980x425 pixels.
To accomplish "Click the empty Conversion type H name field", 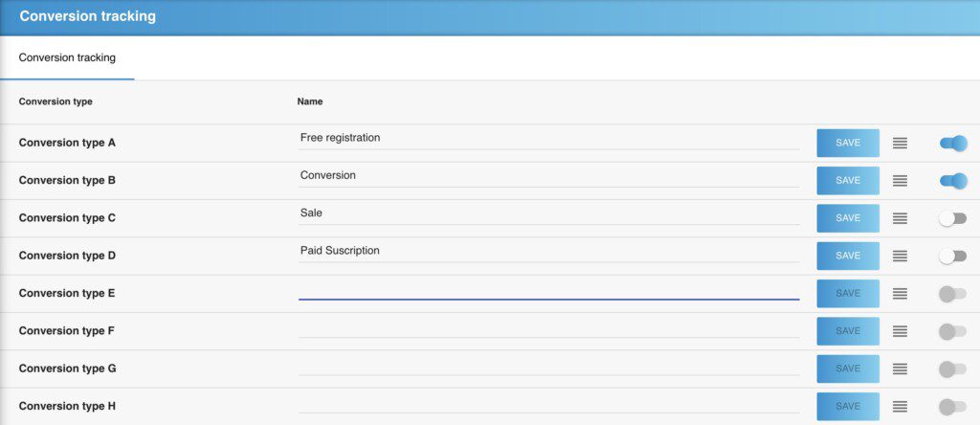I will 548,403.
